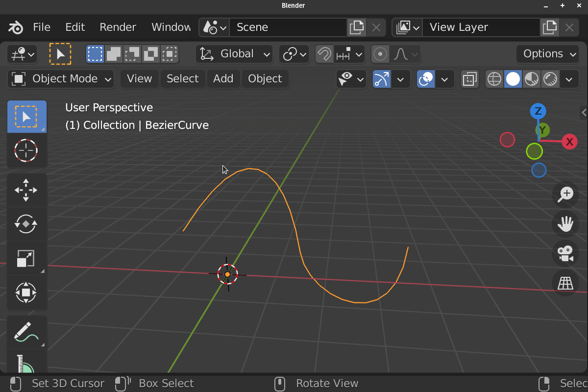Open the Edit menu

click(x=75, y=27)
